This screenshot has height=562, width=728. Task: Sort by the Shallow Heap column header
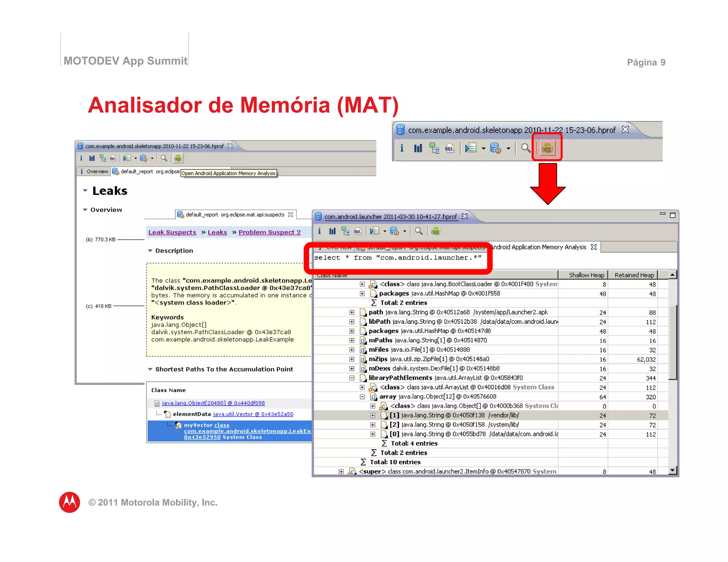point(583,275)
